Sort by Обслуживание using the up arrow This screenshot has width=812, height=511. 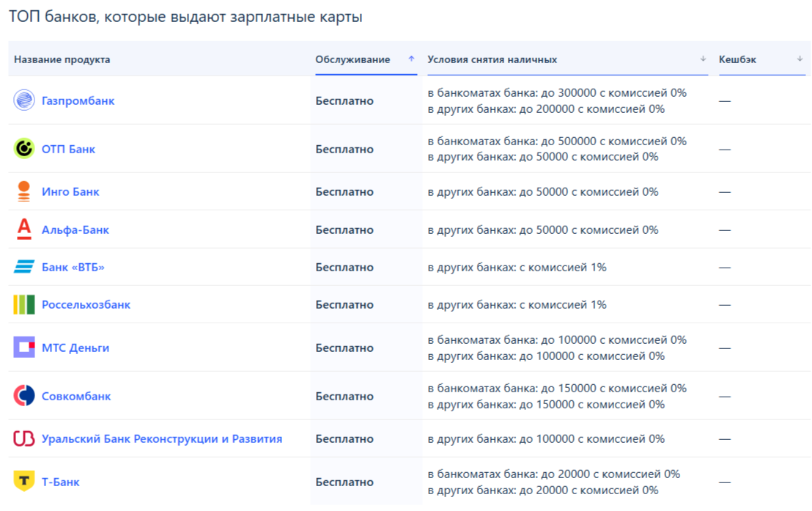(x=411, y=59)
